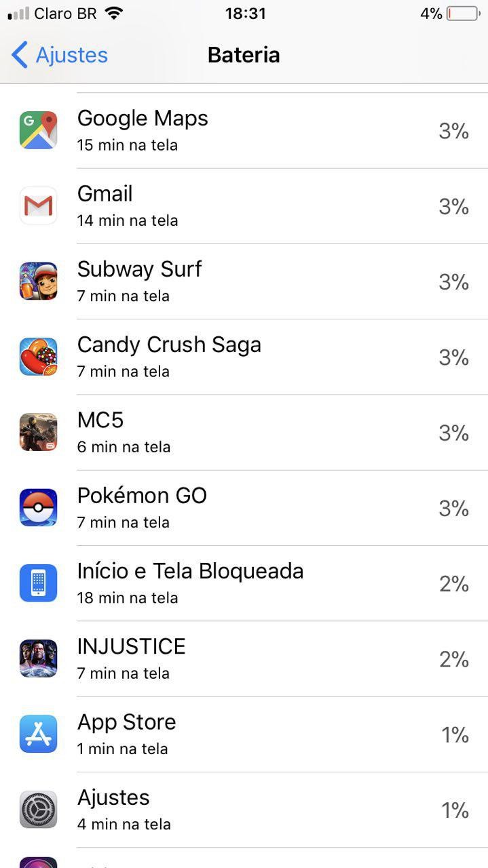Tap the Wi-Fi status icon
488x868 pixels.
click(114, 14)
